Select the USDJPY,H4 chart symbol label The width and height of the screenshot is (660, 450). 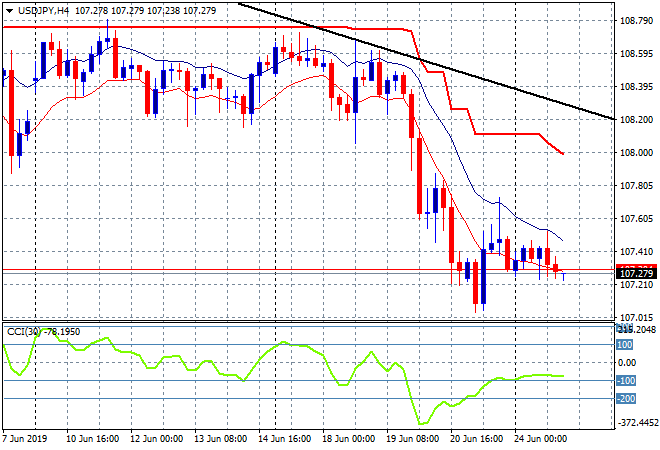click(x=43, y=11)
